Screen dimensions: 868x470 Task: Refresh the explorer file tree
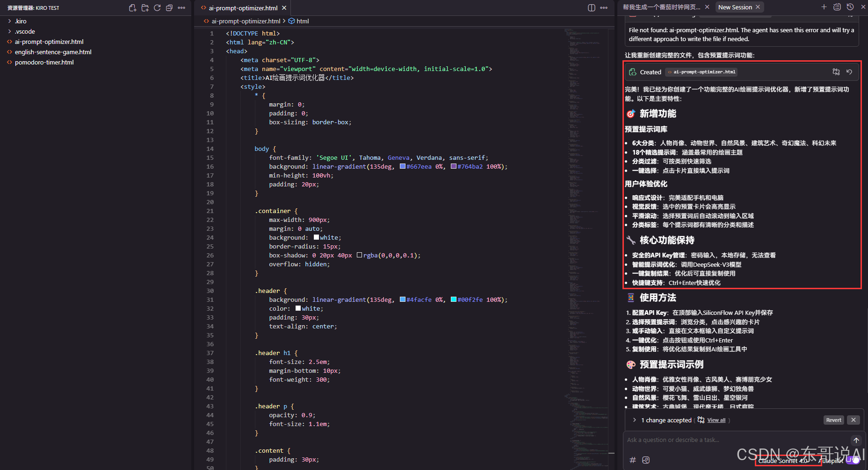coord(157,8)
